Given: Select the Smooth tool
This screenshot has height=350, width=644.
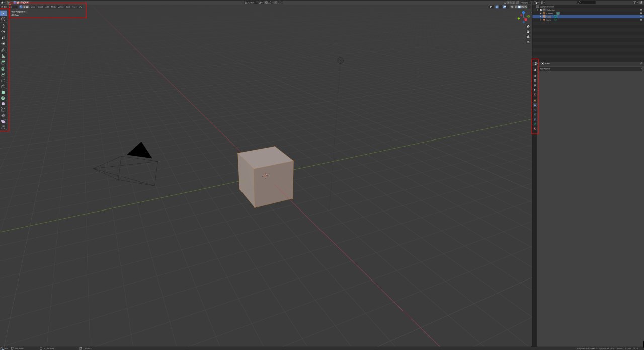Looking at the screenshot, I should [x=3, y=104].
